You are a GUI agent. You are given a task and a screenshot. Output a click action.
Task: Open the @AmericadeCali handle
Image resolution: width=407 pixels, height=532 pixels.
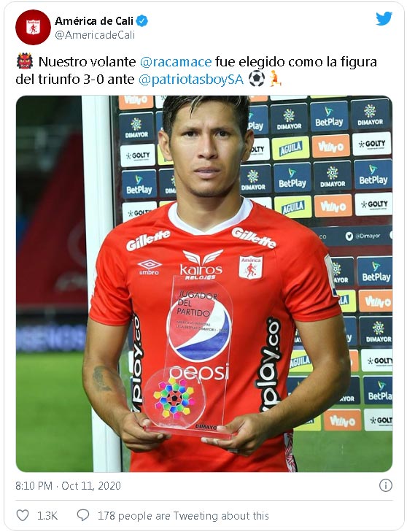click(95, 35)
